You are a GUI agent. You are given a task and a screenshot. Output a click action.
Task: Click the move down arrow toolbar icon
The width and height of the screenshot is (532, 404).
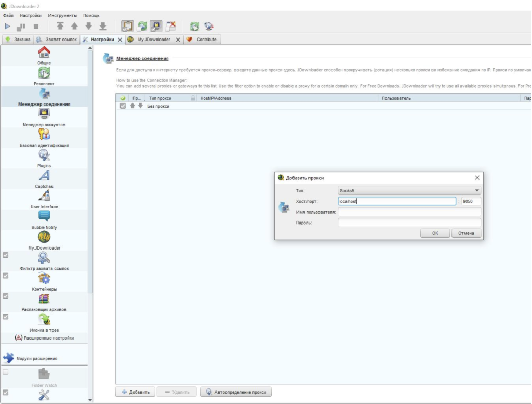[88, 26]
